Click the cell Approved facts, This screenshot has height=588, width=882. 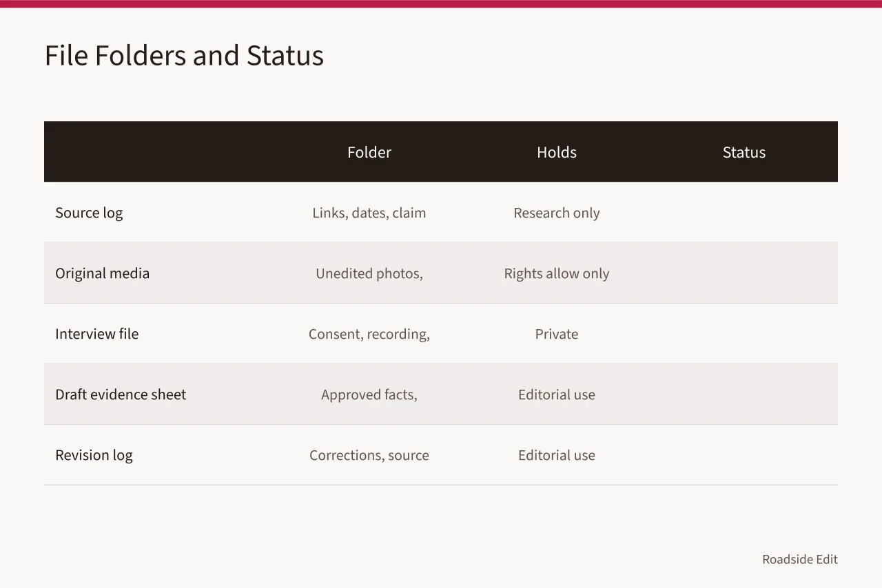[x=369, y=395]
